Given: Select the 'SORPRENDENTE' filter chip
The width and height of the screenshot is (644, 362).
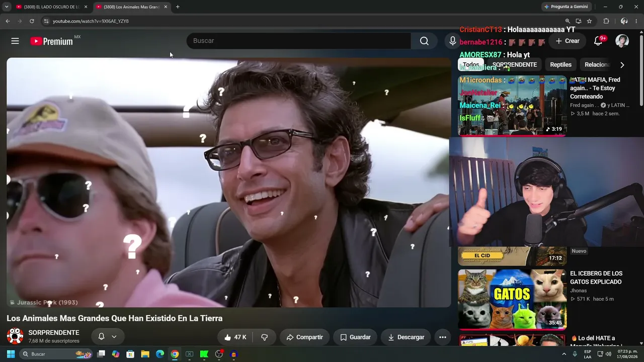Looking at the screenshot, I should click(515, 65).
